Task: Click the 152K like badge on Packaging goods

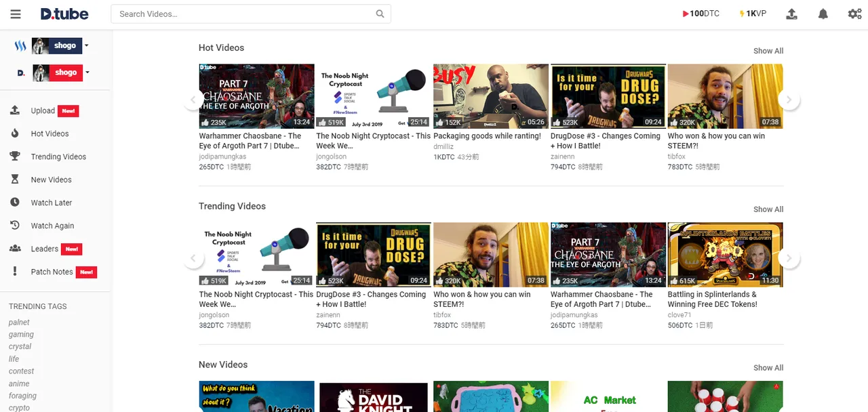Action: (x=449, y=123)
